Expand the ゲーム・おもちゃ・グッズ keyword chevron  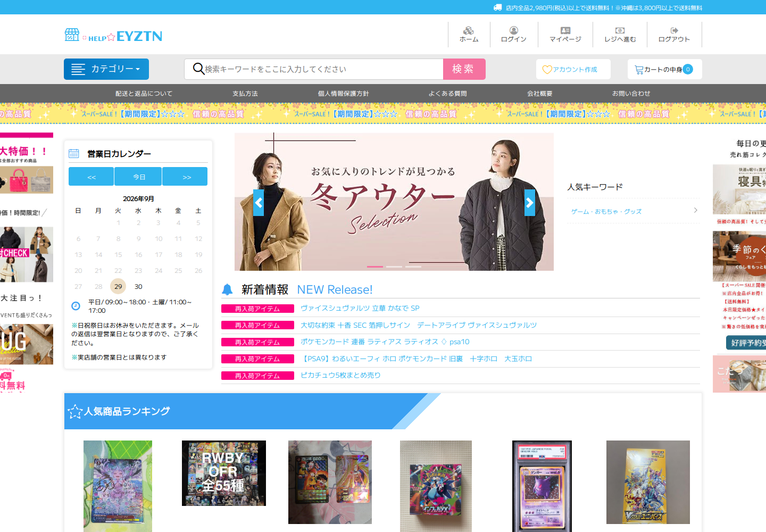click(x=696, y=211)
